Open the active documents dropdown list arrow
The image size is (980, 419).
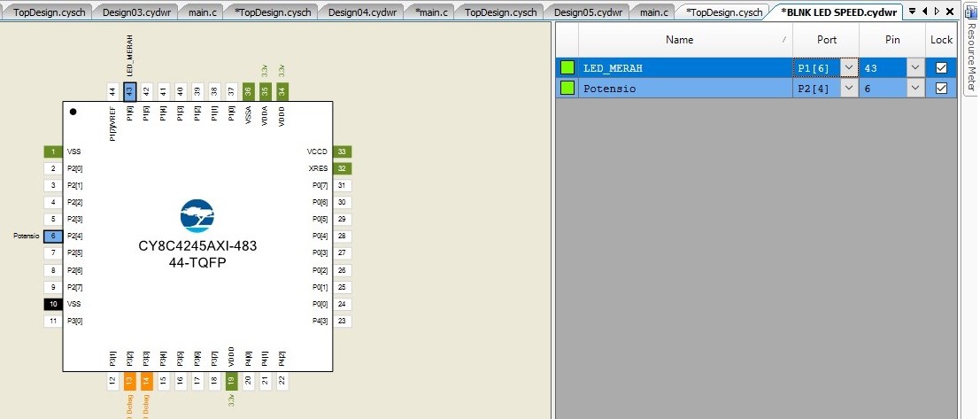(x=913, y=12)
